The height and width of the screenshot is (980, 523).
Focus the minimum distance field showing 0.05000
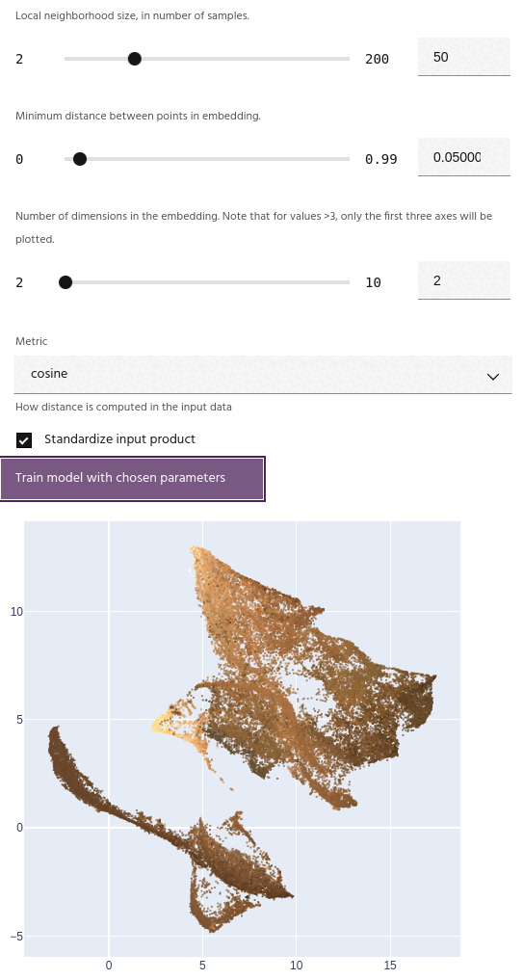click(463, 157)
